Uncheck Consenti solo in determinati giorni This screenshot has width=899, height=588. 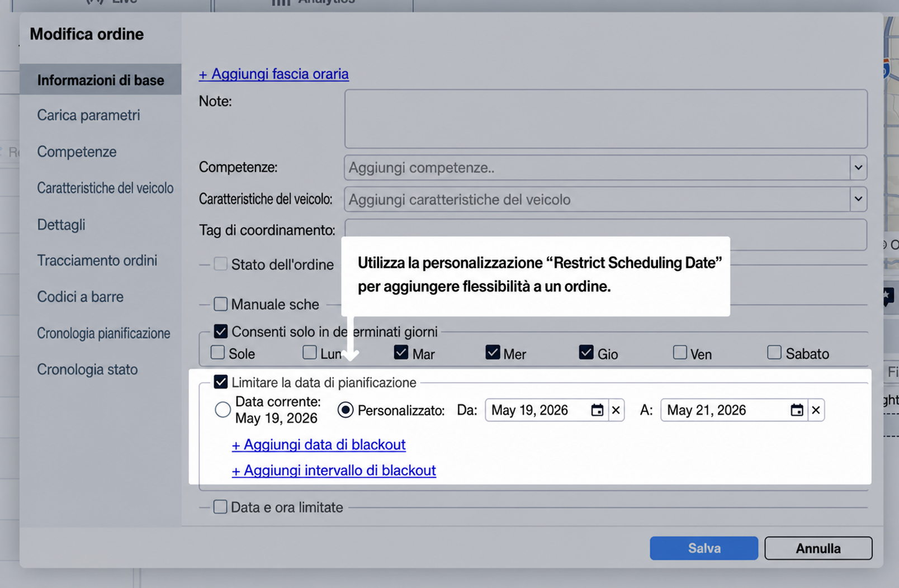pos(221,331)
